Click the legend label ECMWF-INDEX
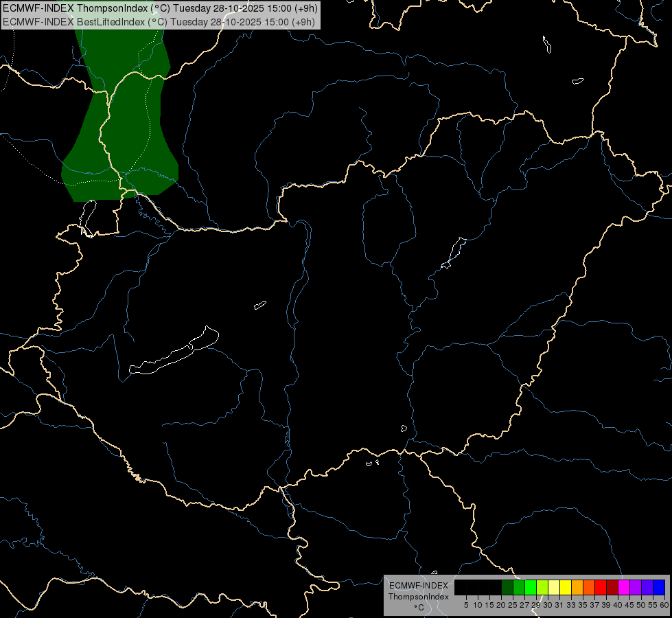The image size is (672, 618). 418,586
